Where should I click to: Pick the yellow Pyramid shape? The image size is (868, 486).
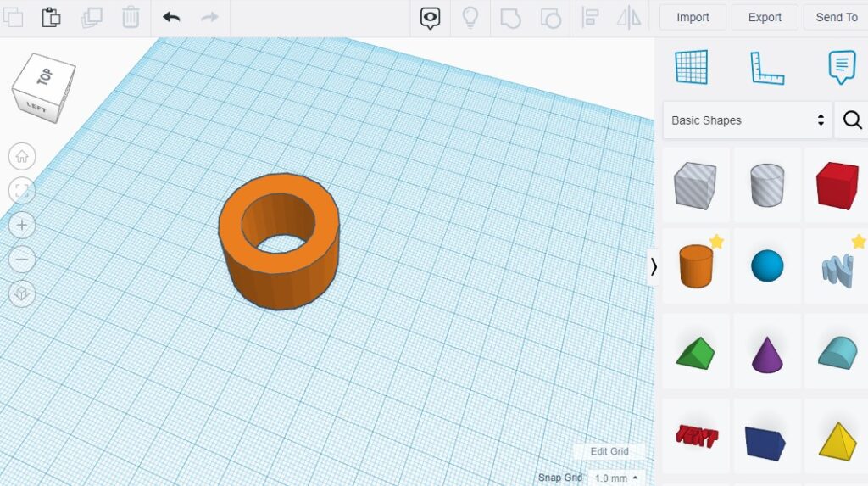tap(837, 441)
